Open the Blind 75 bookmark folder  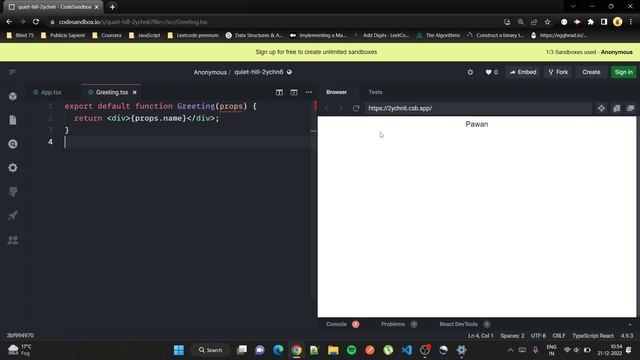20,36
